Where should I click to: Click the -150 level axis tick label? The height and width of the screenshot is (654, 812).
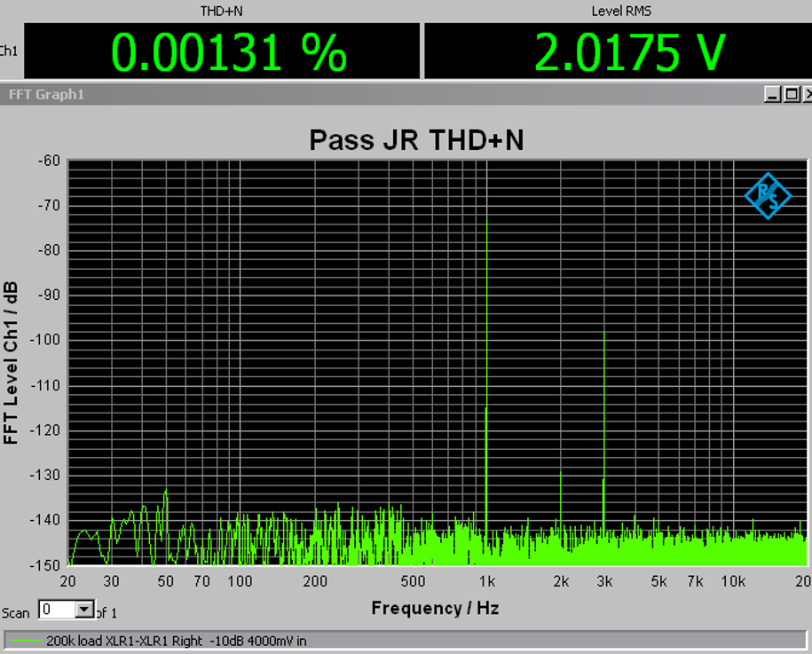point(45,565)
